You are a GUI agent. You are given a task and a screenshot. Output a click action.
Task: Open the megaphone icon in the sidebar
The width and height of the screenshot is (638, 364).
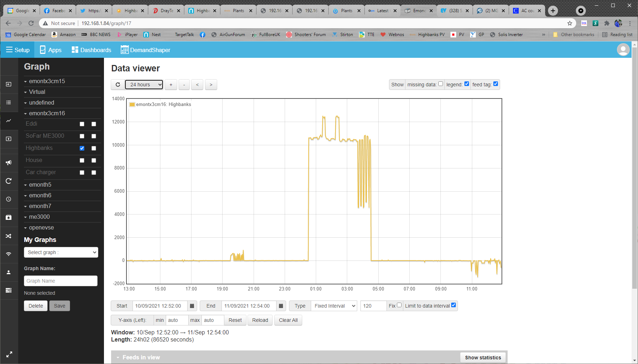point(9,163)
